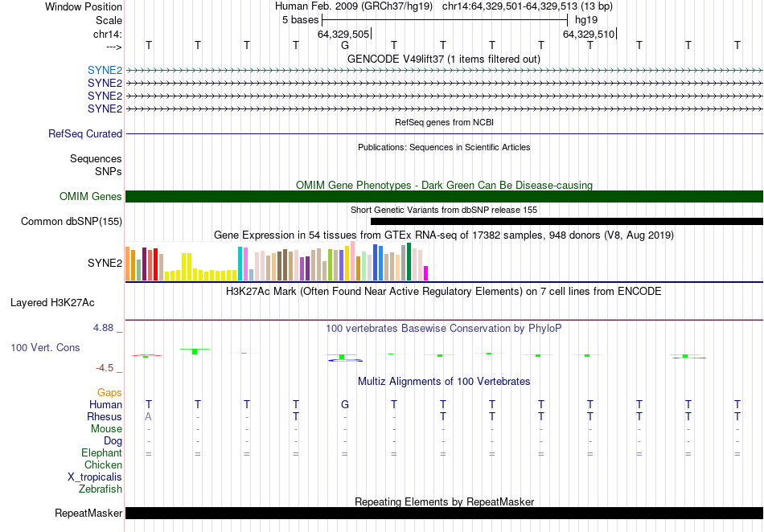Click the 'H3K27Ac Mark' ENCODE track title
764x532 pixels.
[x=444, y=292]
